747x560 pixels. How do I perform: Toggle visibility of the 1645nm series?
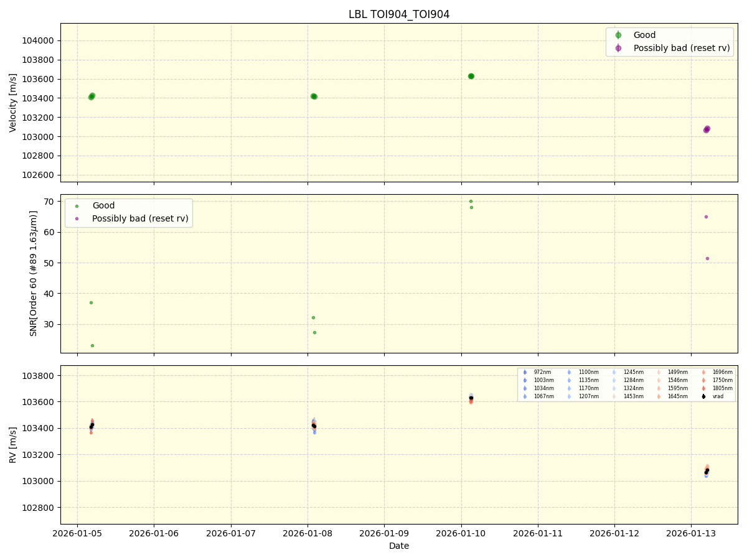(x=659, y=396)
